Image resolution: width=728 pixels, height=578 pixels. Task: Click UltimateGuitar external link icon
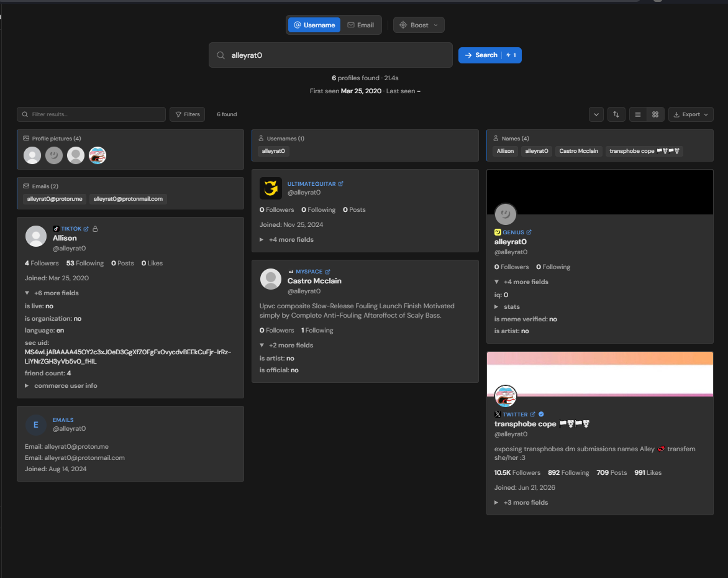coord(341,183)
